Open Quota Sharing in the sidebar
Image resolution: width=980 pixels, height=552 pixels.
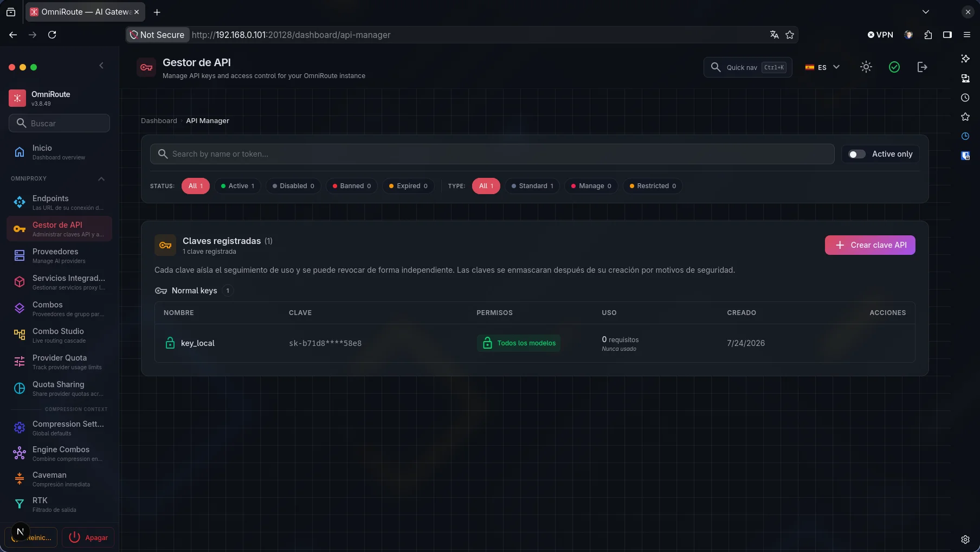click(59, 388)
